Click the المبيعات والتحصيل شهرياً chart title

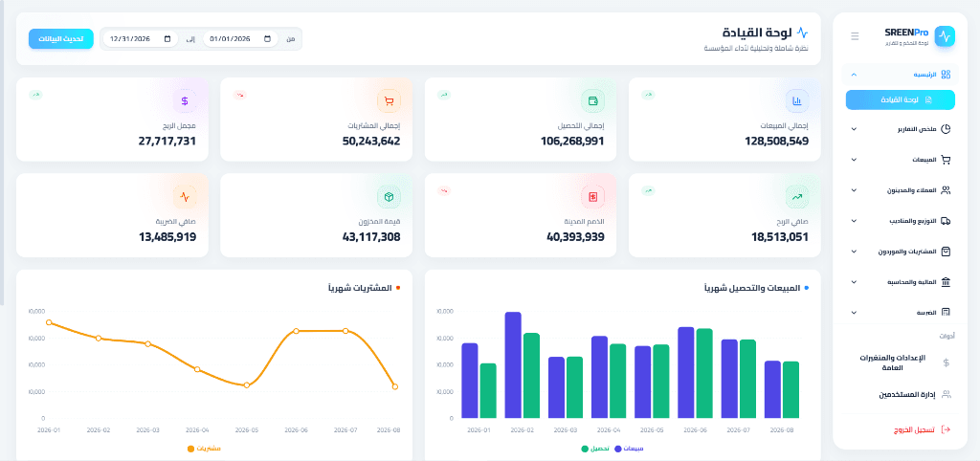point(752,288)
